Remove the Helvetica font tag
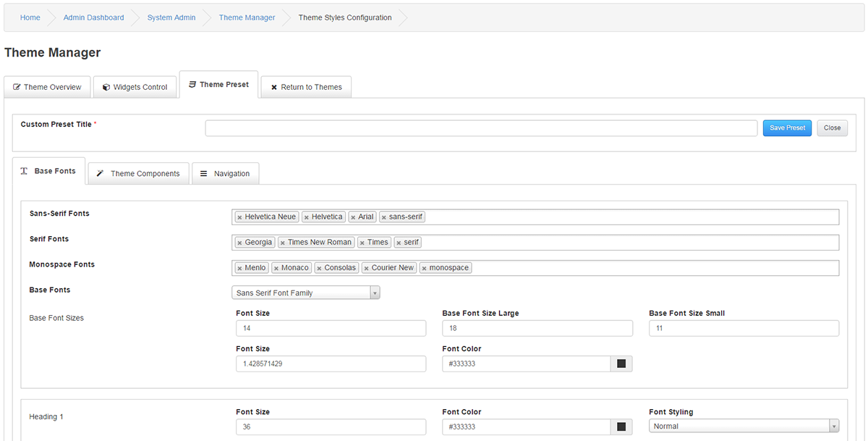This screenshot has height=441, width=868. (x=307, y=217)
